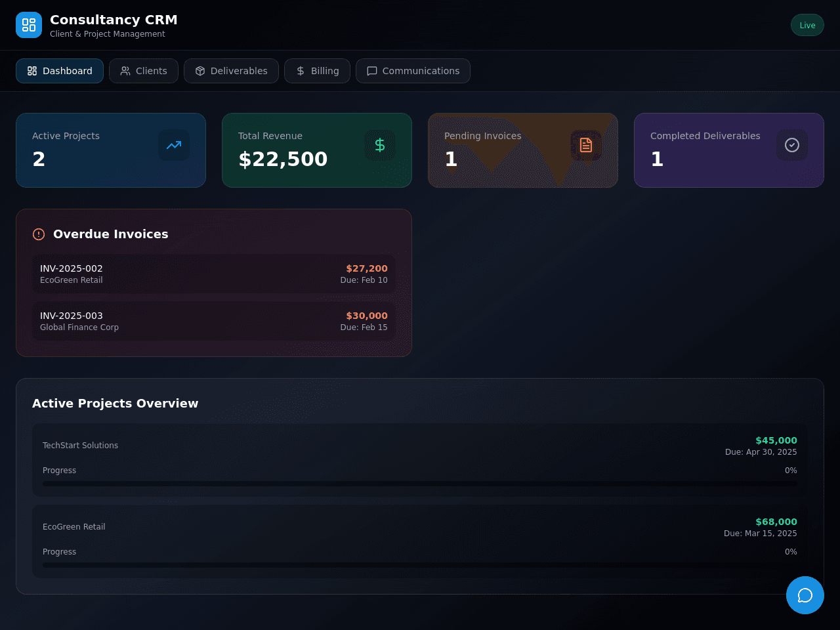
Task: Click the Consultancy CRM logo icon
Action: 29,25
